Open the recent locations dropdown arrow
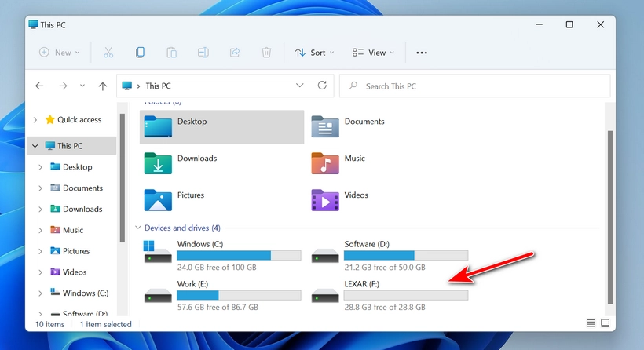644x350 pixels. [82, 86]
